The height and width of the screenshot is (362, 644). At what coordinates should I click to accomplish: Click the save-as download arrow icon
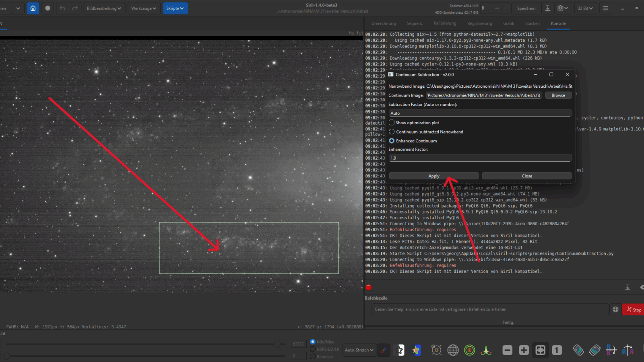[x=547, y=8]
